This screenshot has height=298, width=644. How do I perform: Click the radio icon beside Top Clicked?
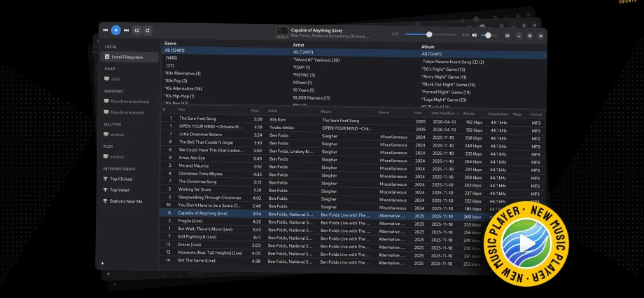coord(105,179)
